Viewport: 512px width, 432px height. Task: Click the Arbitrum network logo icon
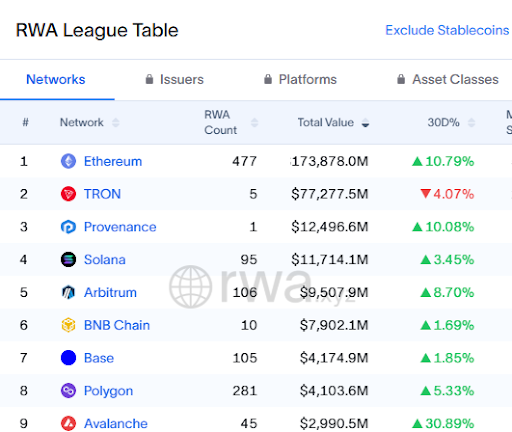(68, 292)
